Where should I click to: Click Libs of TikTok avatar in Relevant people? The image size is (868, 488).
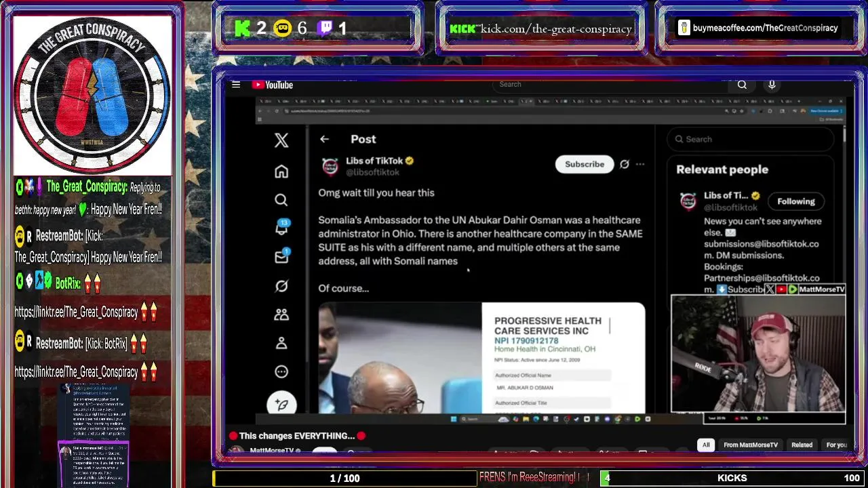[x=688, y=201]
